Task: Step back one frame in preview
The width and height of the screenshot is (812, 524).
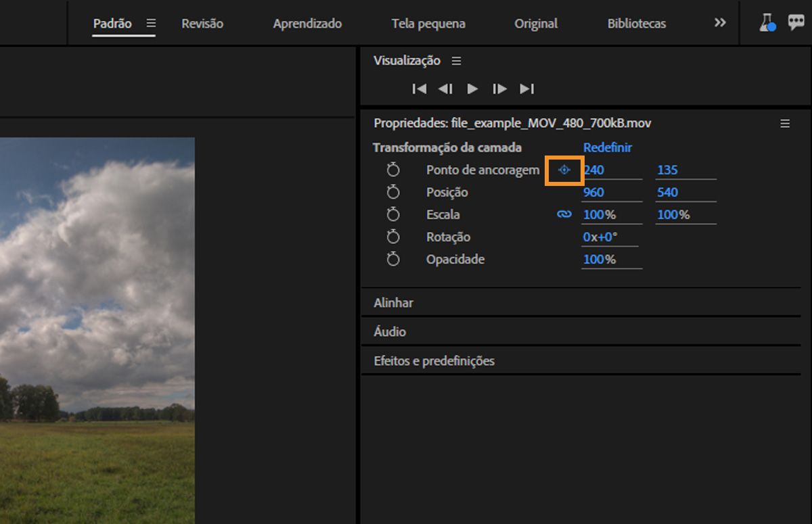Action: click(445, 89)
